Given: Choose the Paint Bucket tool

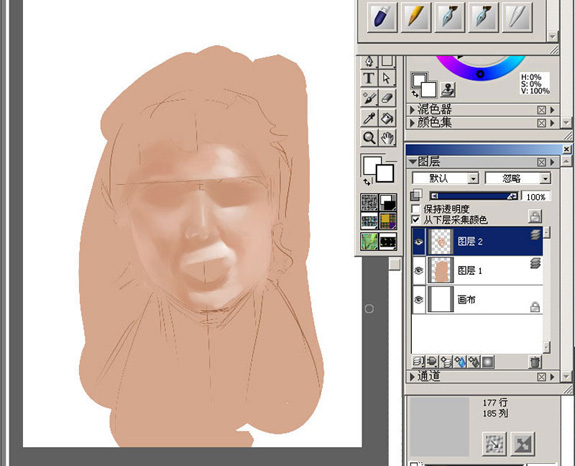Looking at the screenshot, I should [387, 118].
